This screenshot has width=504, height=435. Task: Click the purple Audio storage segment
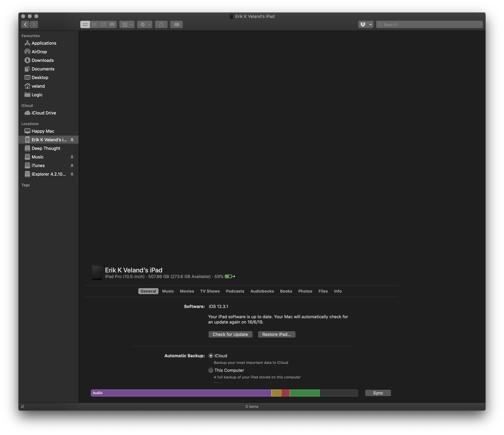pos(181,393)
